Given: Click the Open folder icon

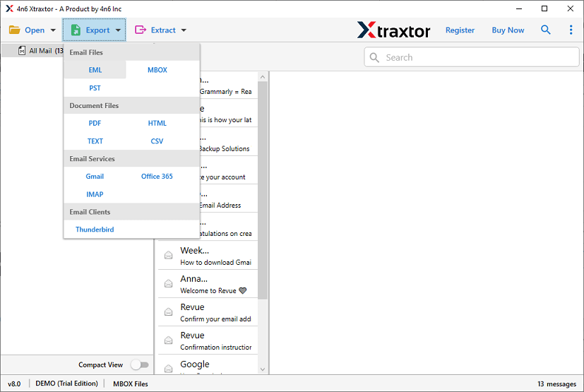Looking at the screenshot, I should coord(15,30).
